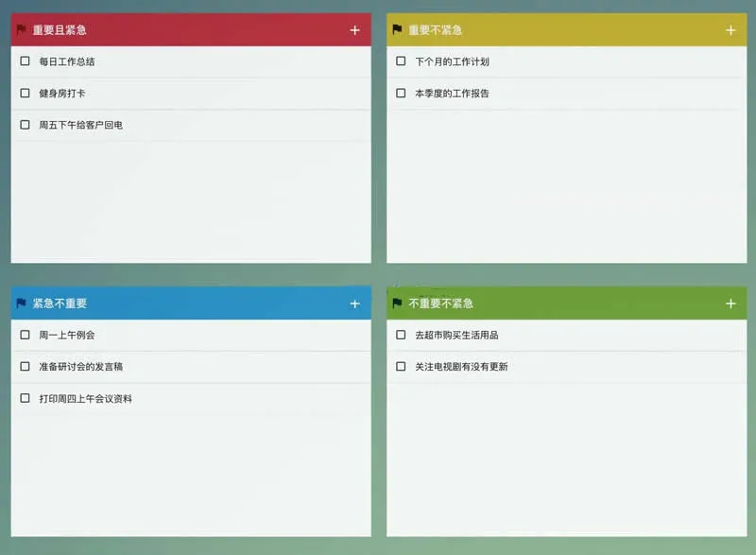The image size is (756, 555).
Task: Check the 周一上午例会 checkbox
Action: pyautogui.click(x=26, y=335)
